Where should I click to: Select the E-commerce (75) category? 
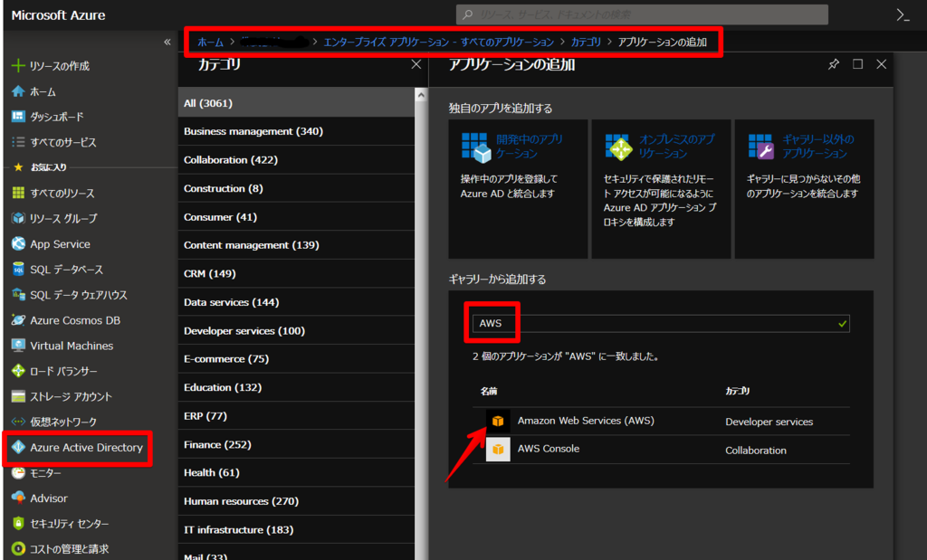point(296,358)
